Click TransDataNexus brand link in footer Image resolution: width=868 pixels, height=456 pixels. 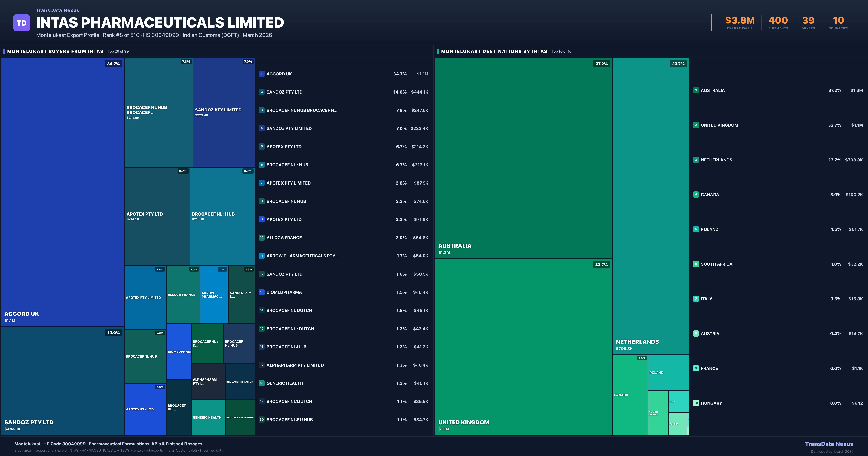pos(829,444)
